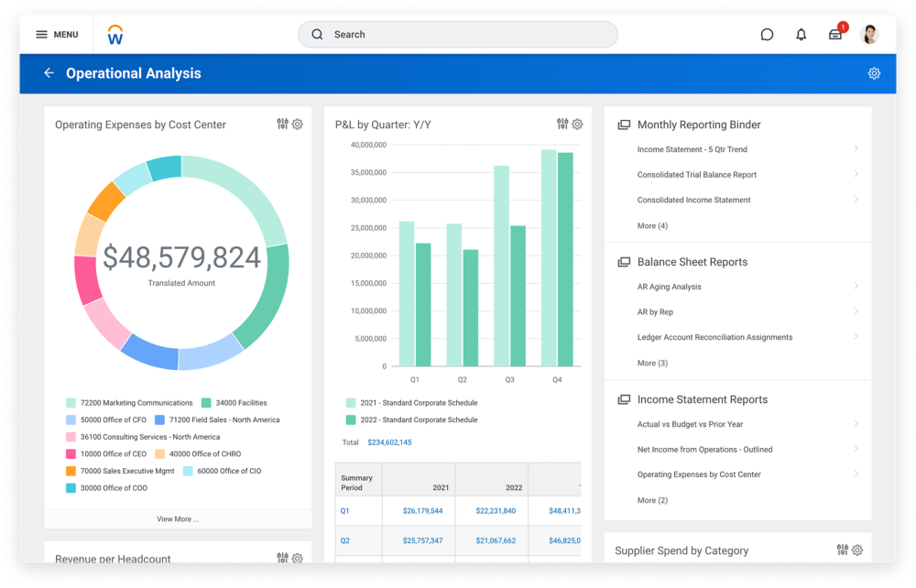Click inside the Search field
The width and height of the screenshot is (916, 588).
coord(458,34)
